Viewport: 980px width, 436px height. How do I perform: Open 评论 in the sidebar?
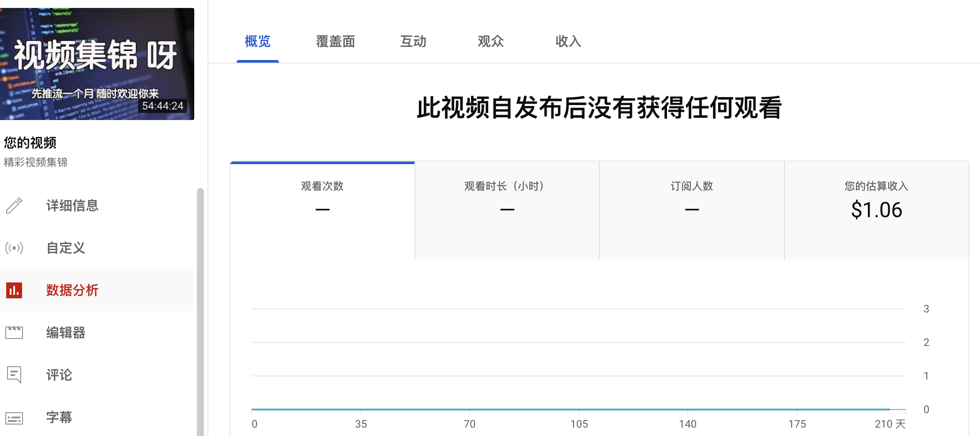(x=97, y=375)
